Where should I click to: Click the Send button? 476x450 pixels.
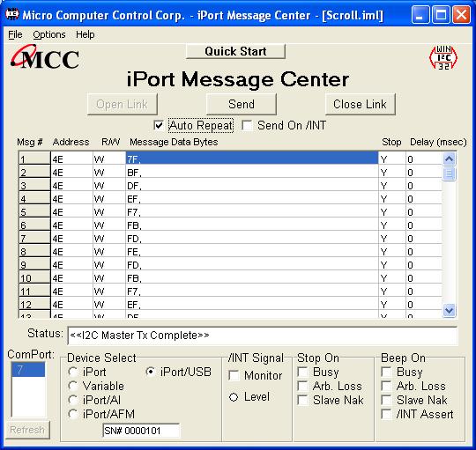(242, 104)
